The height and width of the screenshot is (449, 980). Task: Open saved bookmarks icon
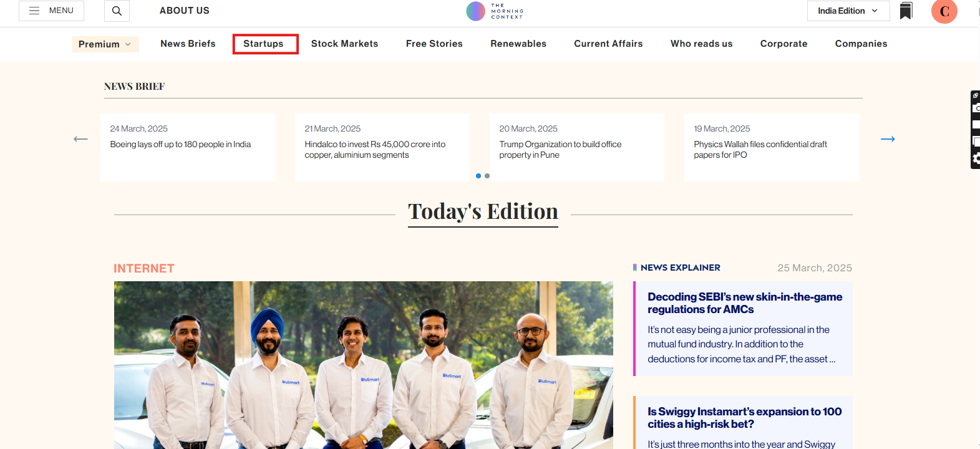click(x=906, y=11)
